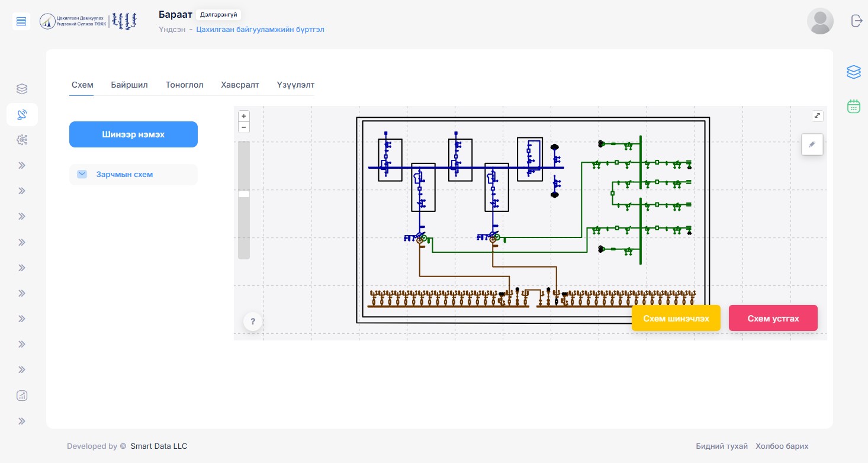Click the logout icon in header
Image resolution: width=868 pixels, height=463 pixels.
856,21
